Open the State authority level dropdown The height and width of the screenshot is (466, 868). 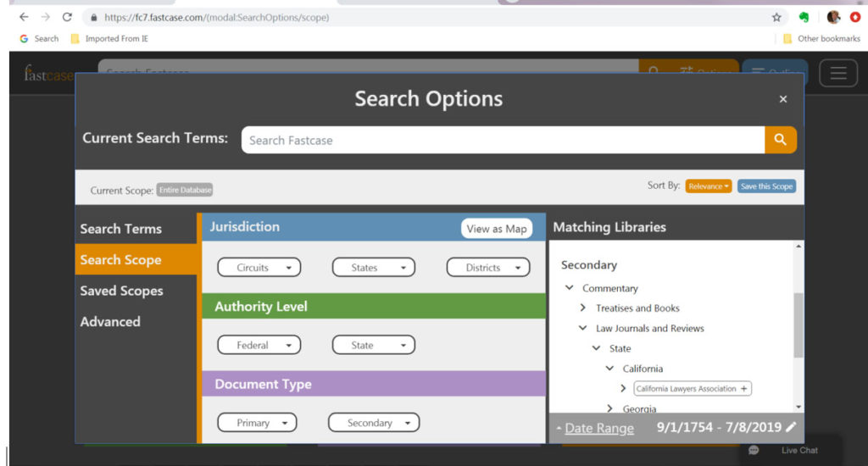(x=374, y=345)
